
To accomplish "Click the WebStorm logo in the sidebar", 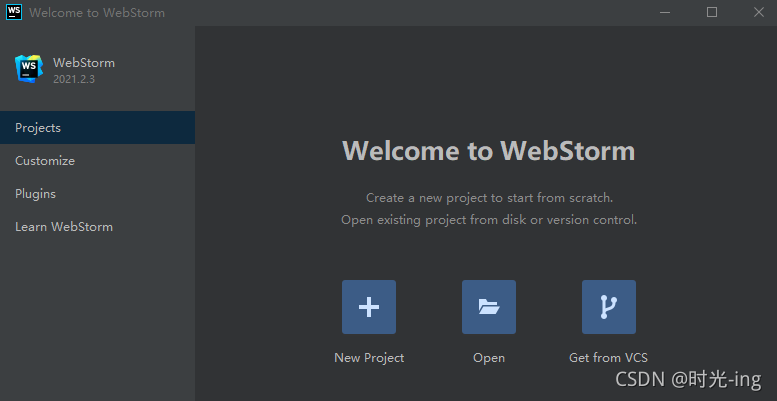I will 29,68.
